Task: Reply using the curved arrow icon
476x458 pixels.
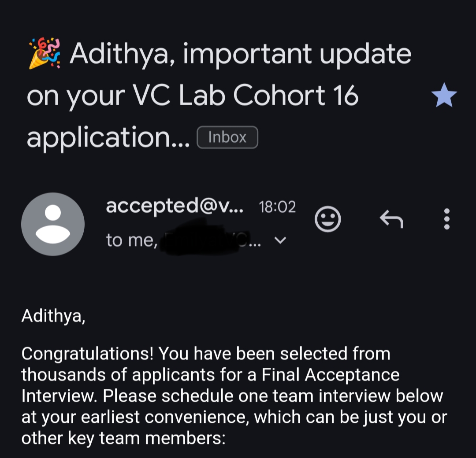Action: click(391, 219)
